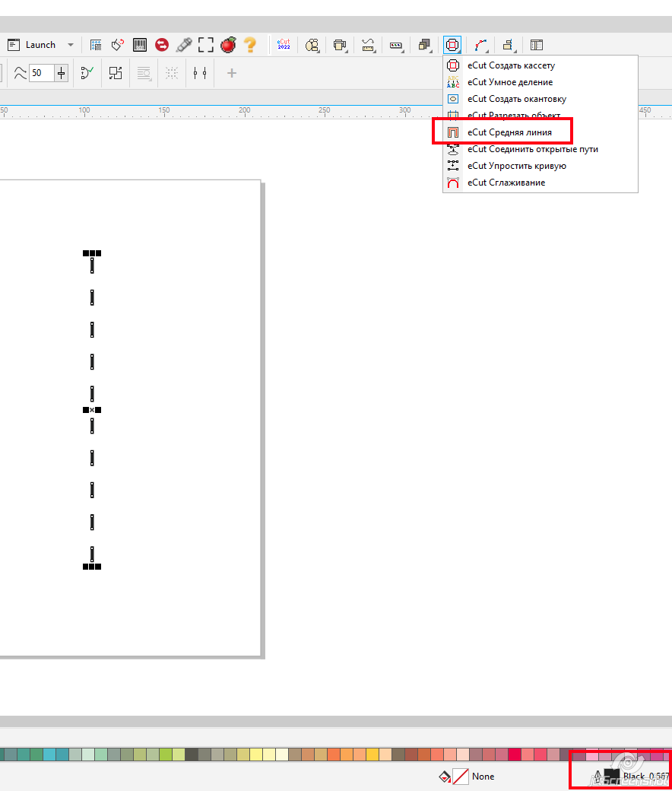Click the eCut 2022 logo icon

tap(284, 45)
